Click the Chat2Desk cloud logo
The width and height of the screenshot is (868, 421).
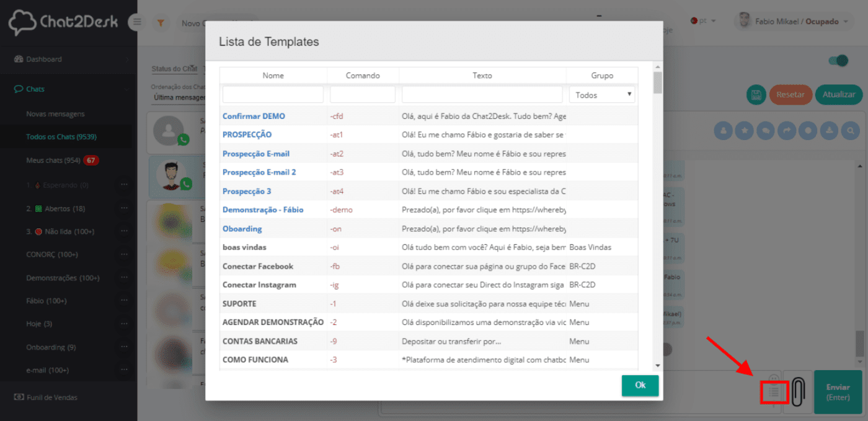click(x=22, y=22)
